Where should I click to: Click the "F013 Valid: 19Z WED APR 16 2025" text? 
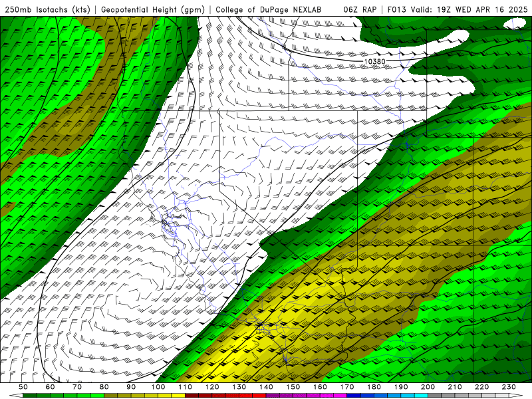pyautogui.click(x=458, y=9)
